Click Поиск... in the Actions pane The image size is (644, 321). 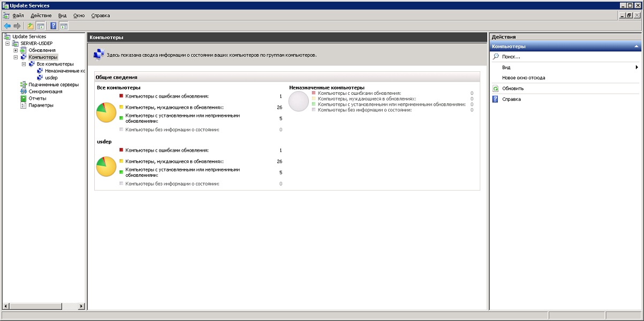pos(511,57)
